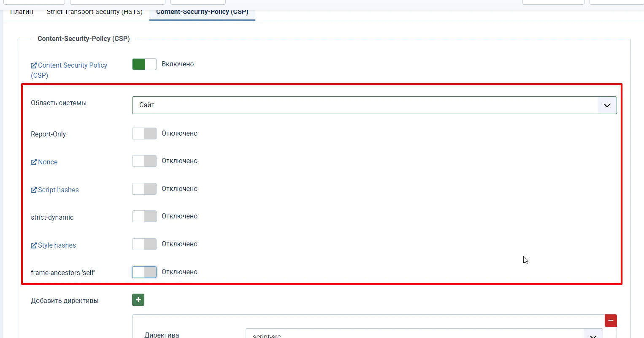Remove directive with the red minus button
The image size is (644, 338).
coord(611,321)
